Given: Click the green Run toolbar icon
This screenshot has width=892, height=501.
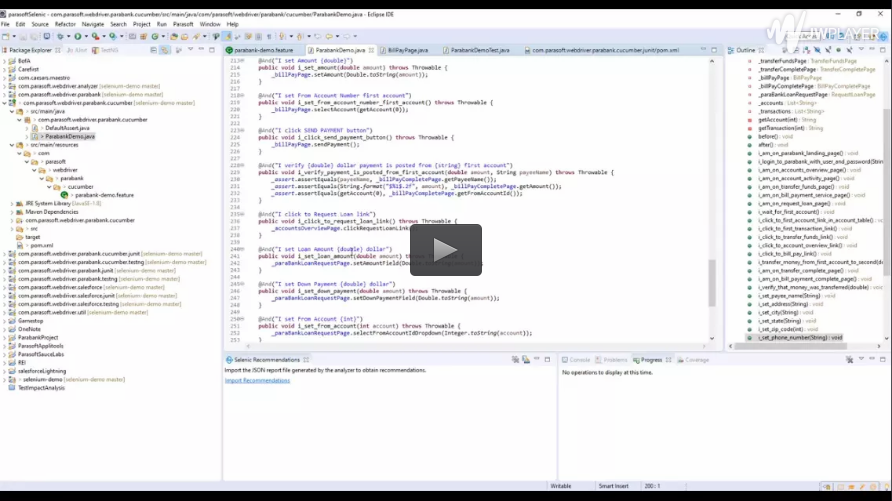Looking at the screenshot, I should tap(78, 36).
